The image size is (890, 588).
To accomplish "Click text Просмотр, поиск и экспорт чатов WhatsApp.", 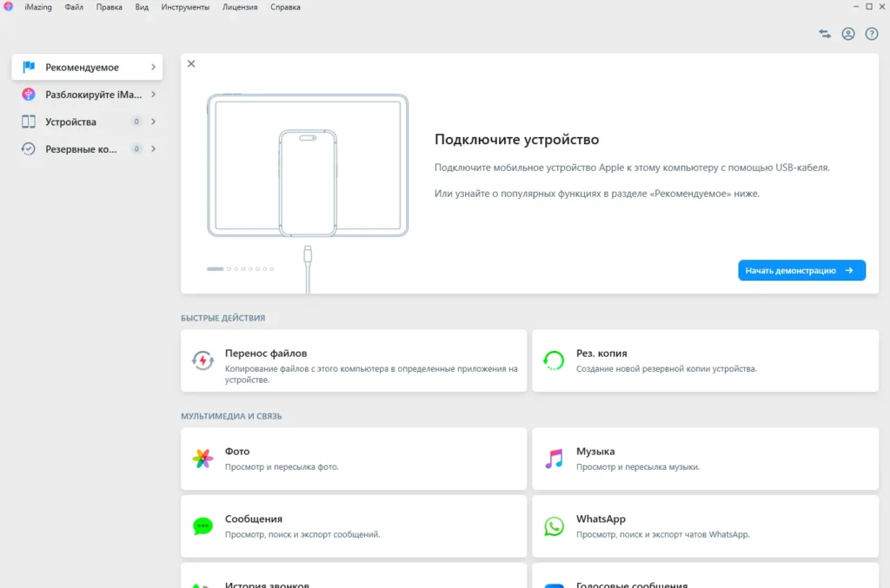I will coord(662,534).
